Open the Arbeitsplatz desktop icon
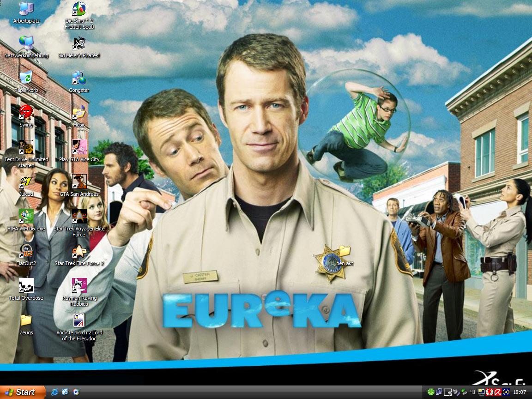 [26, 9]
